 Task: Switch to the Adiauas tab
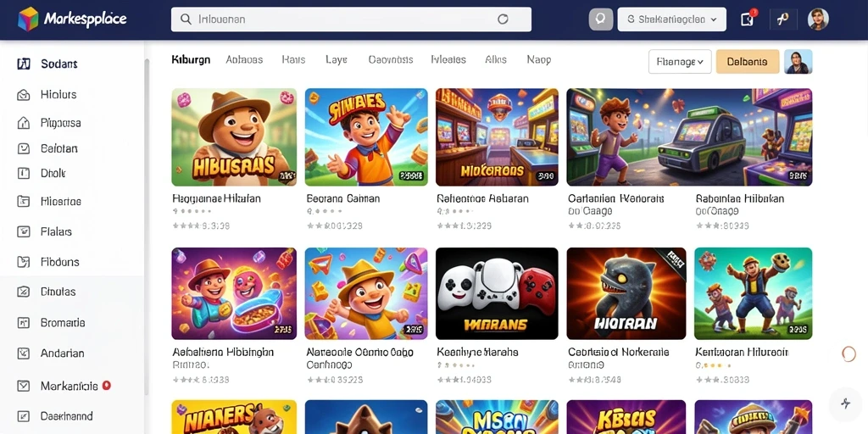pos(244,60)
